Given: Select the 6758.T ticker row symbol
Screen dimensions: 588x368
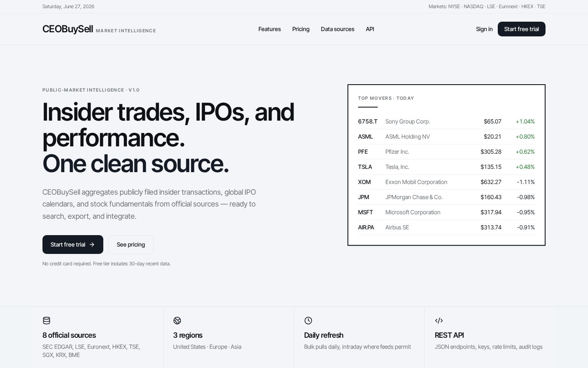Looking at the screenshot, I should 368,121.
